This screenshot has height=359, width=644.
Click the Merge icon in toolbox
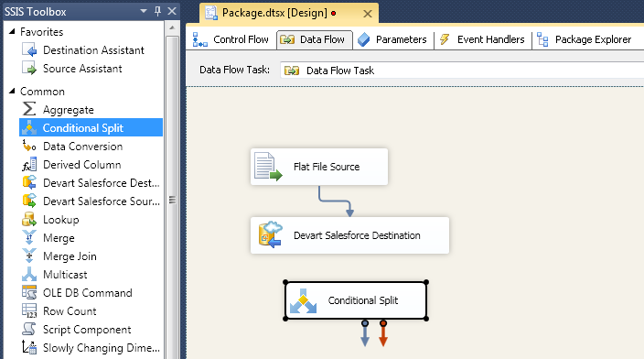29,238
